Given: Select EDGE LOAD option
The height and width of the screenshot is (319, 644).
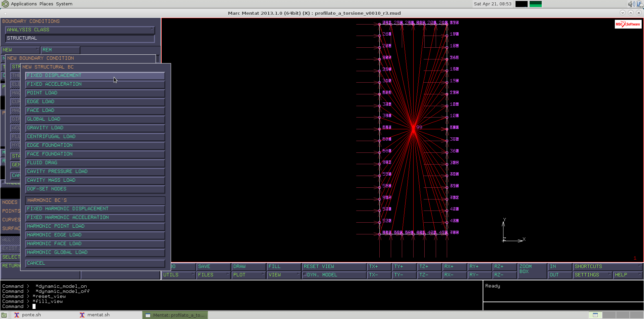Looking at the screenshot, I should [x=95, y=102].
